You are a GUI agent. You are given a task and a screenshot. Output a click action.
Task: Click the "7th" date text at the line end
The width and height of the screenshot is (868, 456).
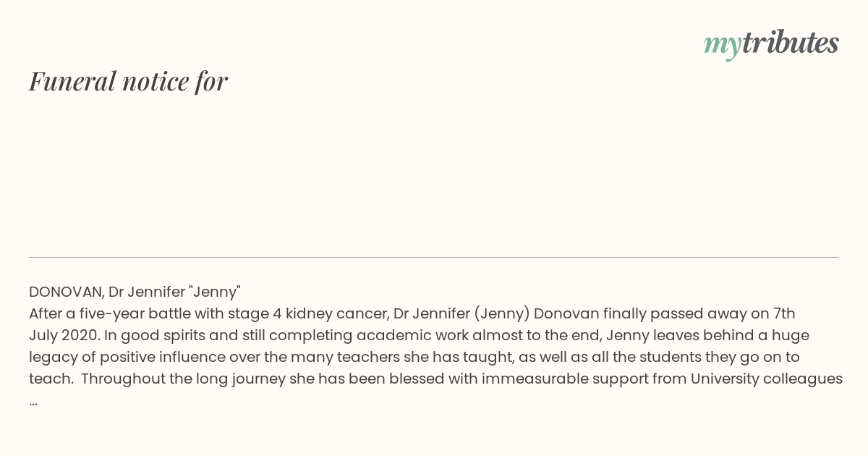click(x=784, y=313)
